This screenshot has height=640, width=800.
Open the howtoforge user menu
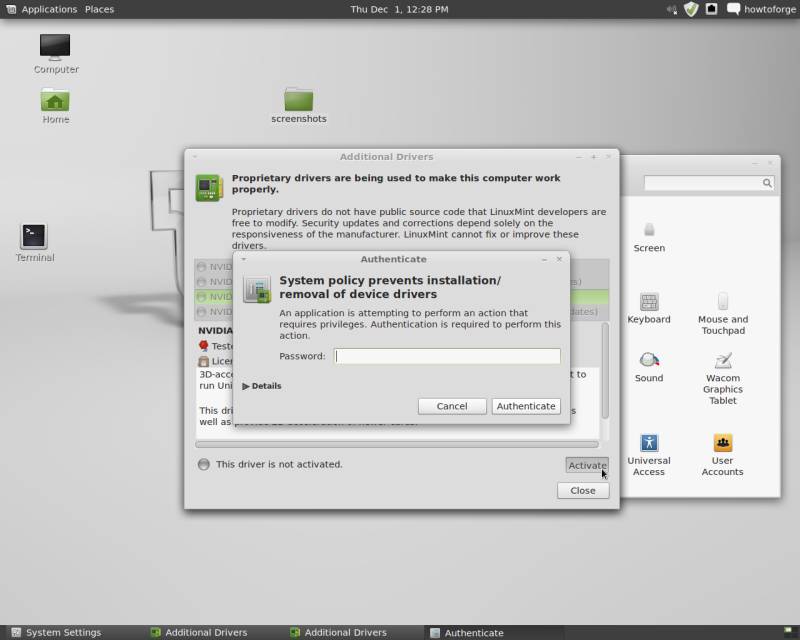(769, 9)
